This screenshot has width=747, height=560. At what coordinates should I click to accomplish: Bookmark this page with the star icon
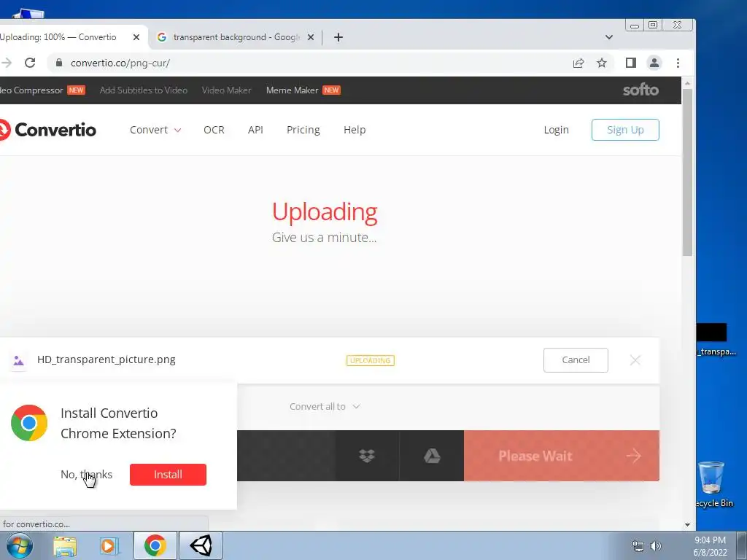[602, 63]
